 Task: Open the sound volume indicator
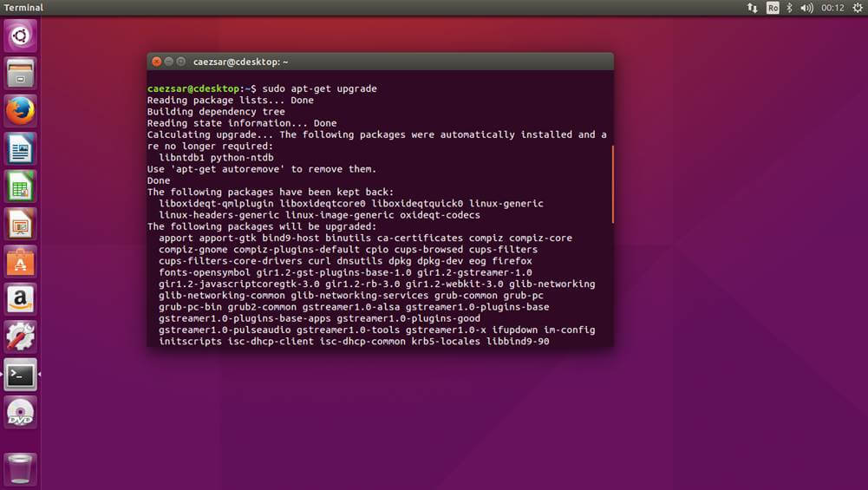tap(807, 8)
